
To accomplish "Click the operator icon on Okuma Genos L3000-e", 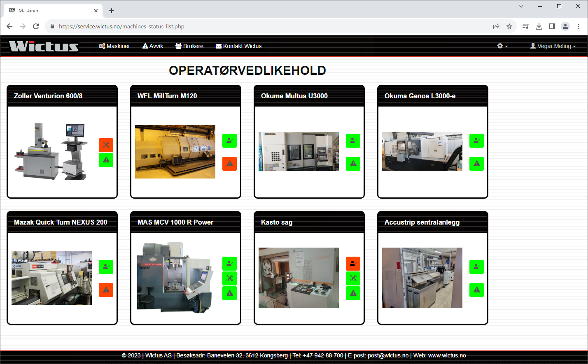I will [477, 141].
